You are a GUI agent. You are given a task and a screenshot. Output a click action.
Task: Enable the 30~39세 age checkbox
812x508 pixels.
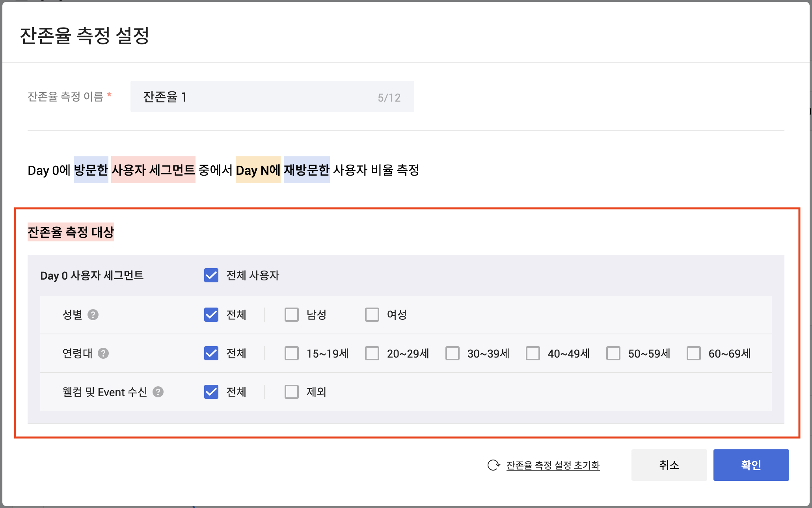coord(453,353)
